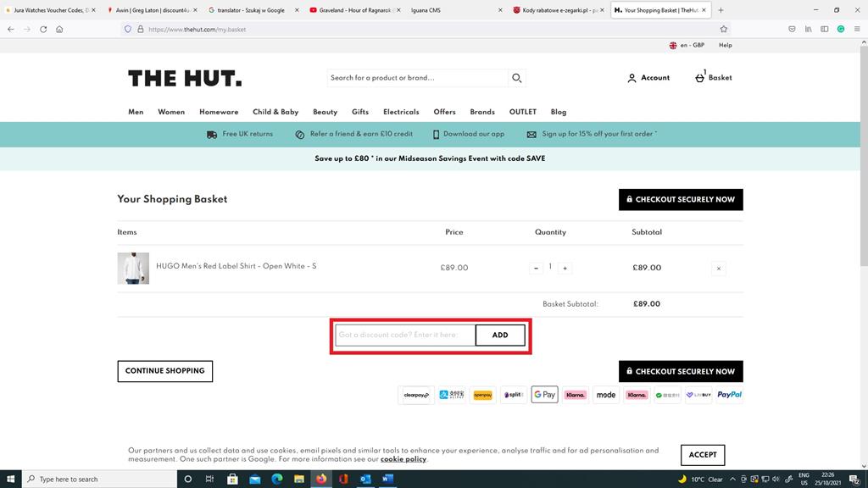The image size is (868, 488).
Task: Open the Beauty menu
Action: click(325, 112)
